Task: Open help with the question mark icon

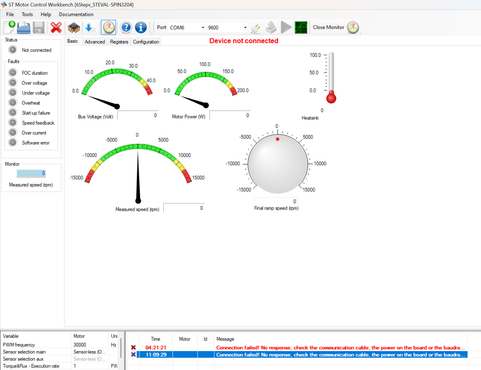Action: click(126, 27)
